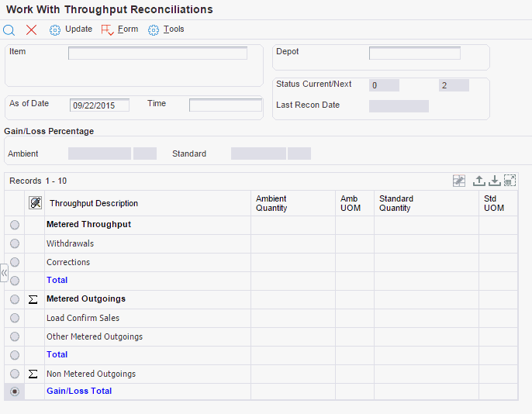
Task: Select the Metered Throughput row radio button
Action: (x=14, y=225)
